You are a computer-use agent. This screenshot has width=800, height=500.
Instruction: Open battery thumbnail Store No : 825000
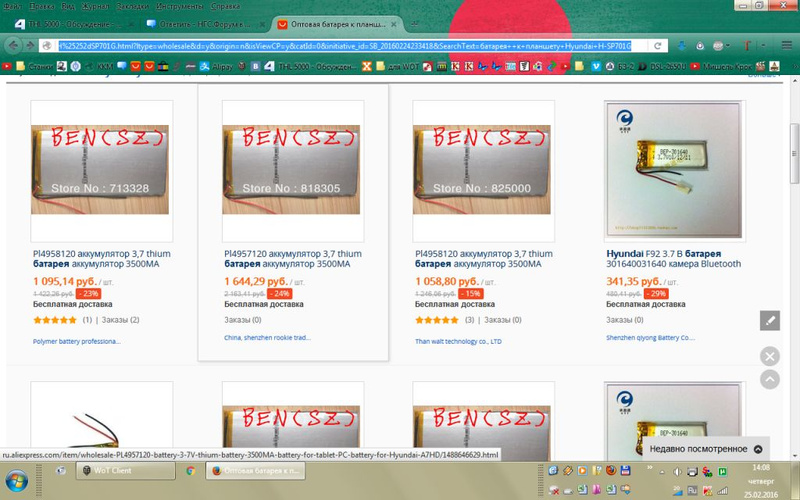pos(482,169)
